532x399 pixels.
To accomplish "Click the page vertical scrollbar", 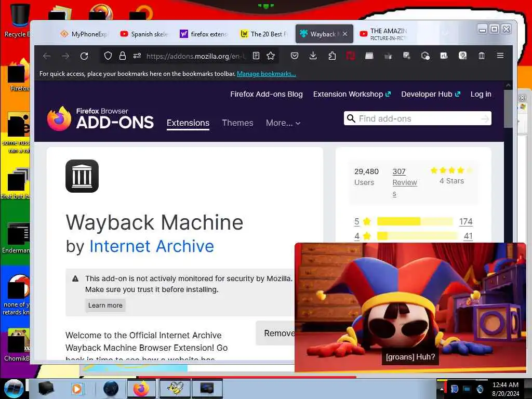I will 508,109.
